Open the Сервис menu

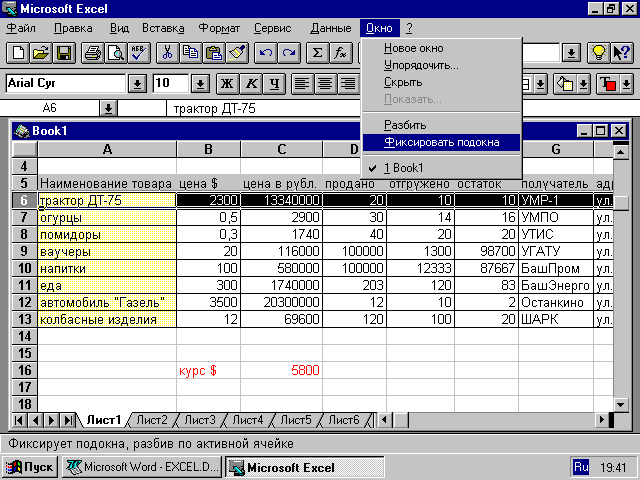click(273, 28)
